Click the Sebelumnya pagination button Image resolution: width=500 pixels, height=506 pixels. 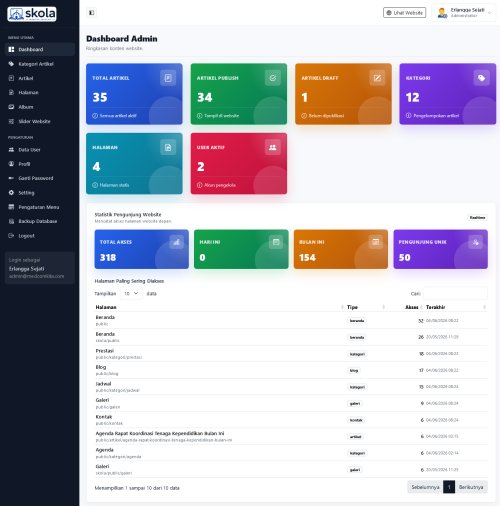[425, 487]
